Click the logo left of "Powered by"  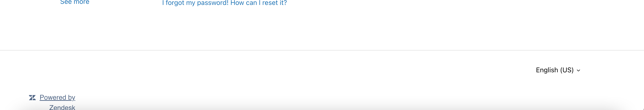(32, 97)
